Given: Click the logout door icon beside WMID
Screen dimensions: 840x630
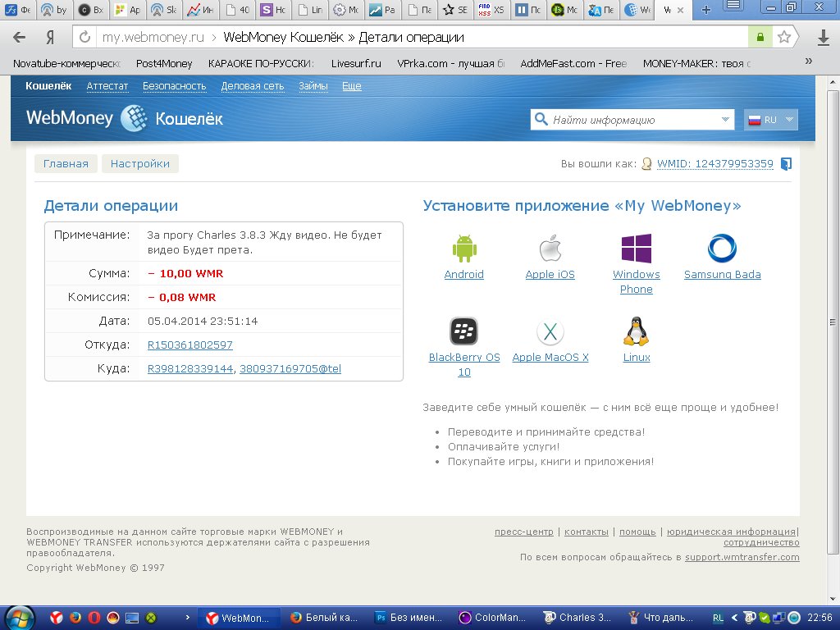Looking at the screenshot, I should (786, 164).
